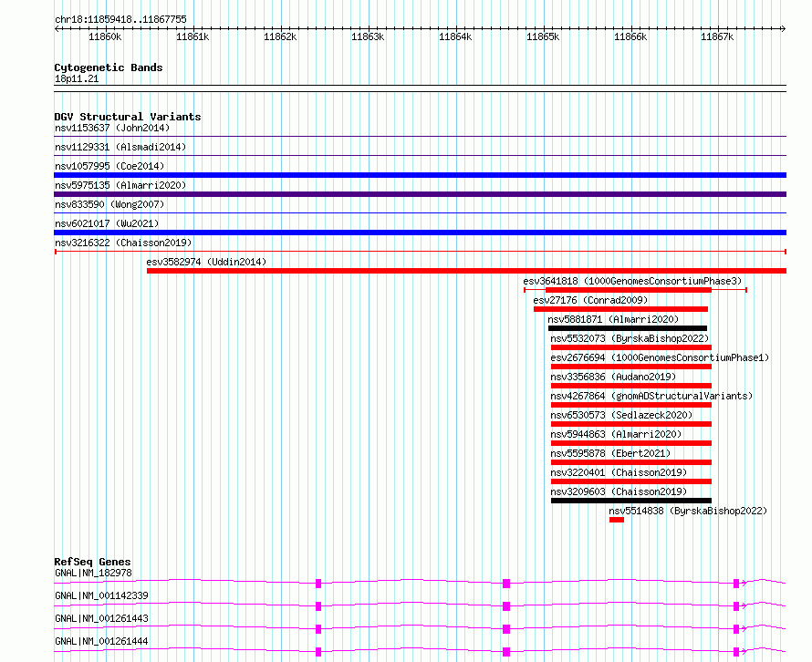
Task: Click nsv4267864 gnomADStructuralVariants label
Action: click(651, 396)
